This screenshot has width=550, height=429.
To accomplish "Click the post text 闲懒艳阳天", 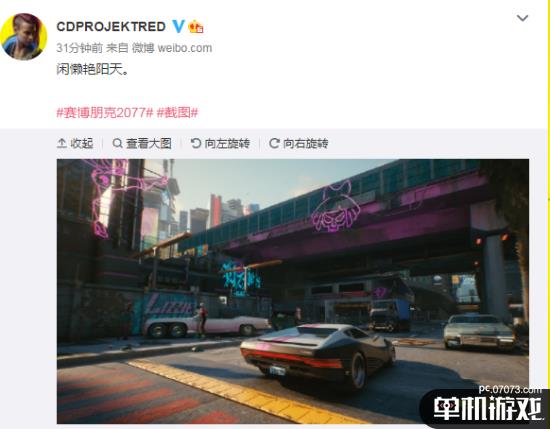I will point(93,69).
